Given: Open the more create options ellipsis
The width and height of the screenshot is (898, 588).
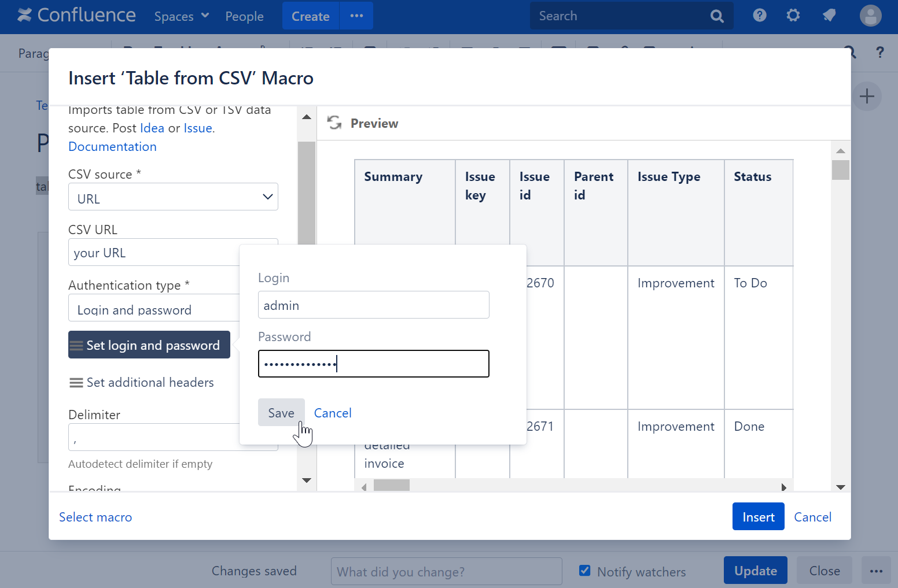Looking at the screenshot, I should click(356, 16).
